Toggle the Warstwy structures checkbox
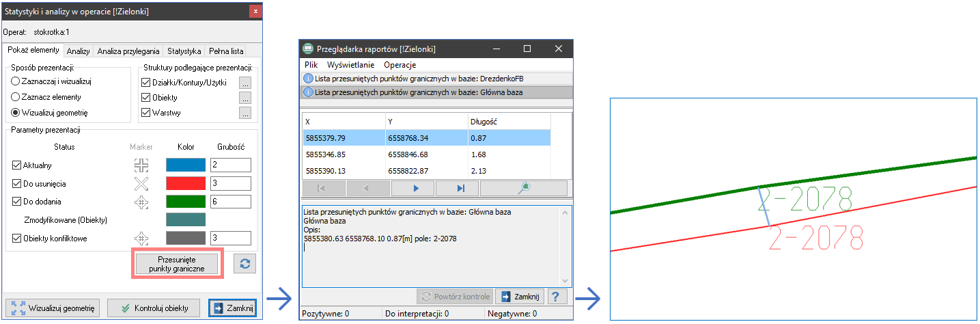Viewport: 980px width, 324px height. pos(145,113)
